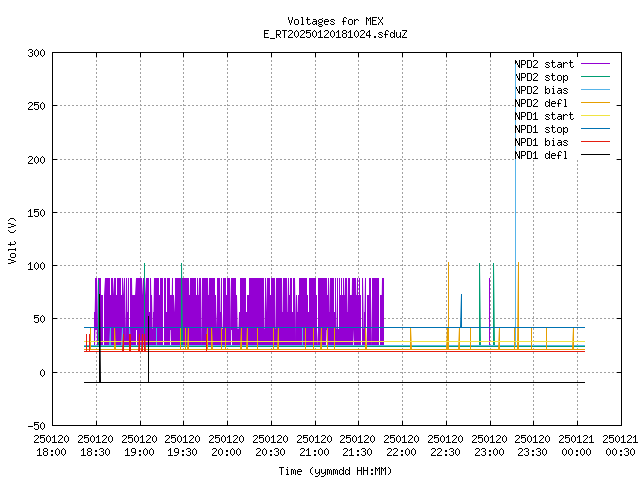Click the red NPD1 bias legend line sample

click(x=595, y=142)
